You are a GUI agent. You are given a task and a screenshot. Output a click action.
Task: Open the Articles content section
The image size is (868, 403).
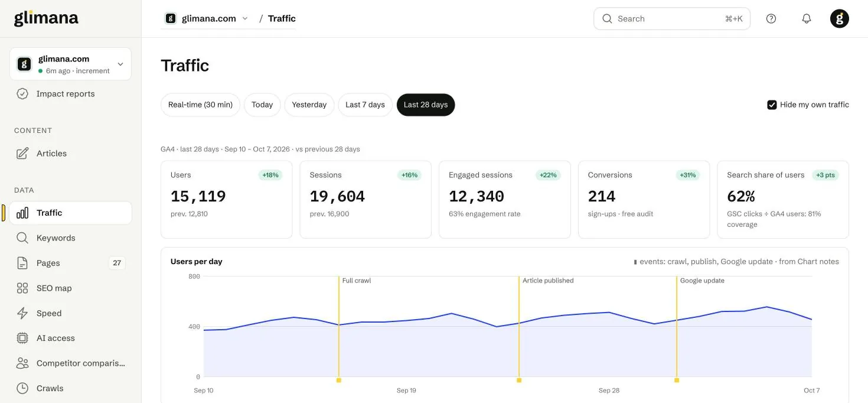tap(70, 154)
